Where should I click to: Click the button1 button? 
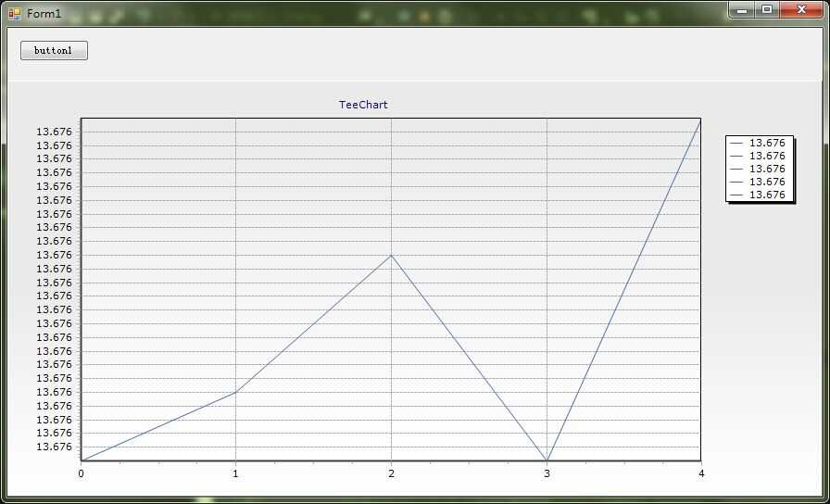tap(54, 51)
